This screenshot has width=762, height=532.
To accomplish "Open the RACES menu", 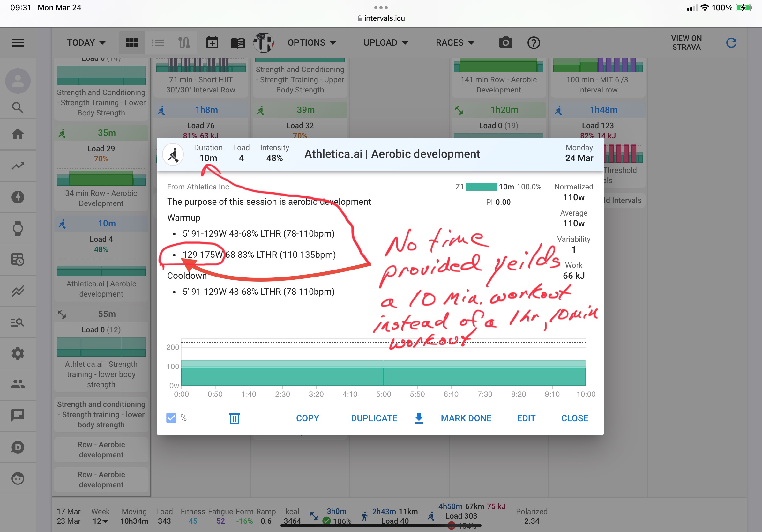I will tap(454, 43).
